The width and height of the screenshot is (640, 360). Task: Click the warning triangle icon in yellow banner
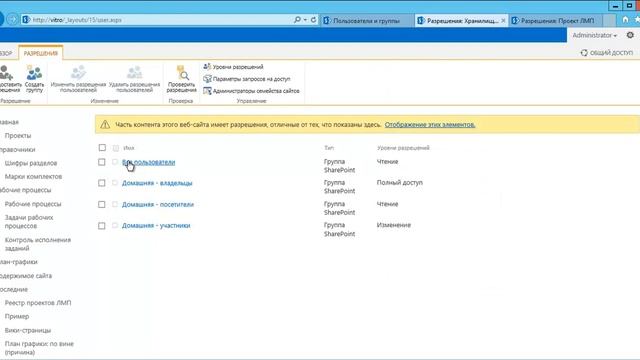[105, 124]
